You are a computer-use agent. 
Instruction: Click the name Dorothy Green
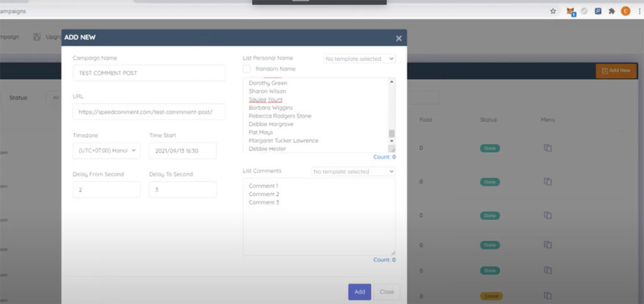pos(268,83)
